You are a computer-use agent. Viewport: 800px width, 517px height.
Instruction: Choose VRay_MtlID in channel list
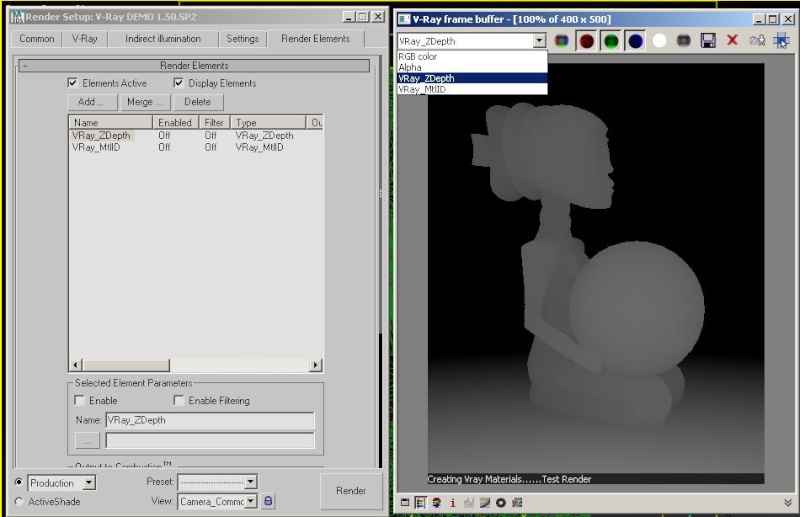click(x=472, y=89)
